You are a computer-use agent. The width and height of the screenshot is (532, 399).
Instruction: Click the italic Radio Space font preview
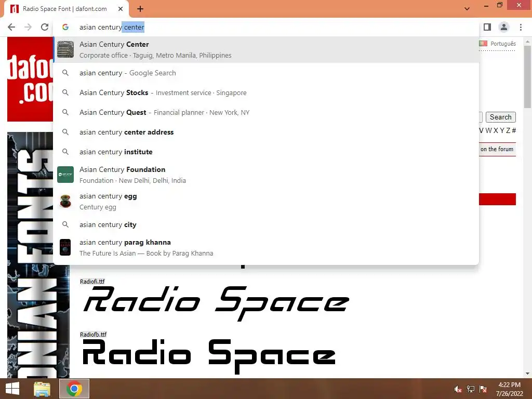click(x=216, y=303)
